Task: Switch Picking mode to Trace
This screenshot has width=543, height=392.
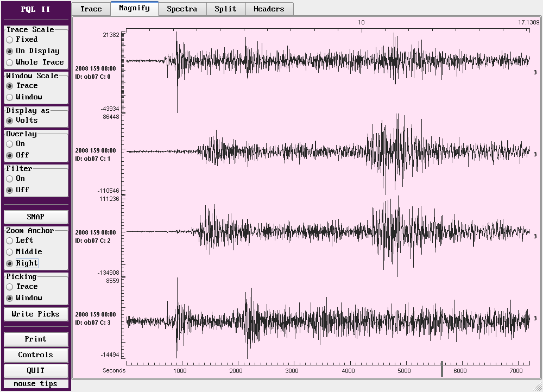Action: [10, 287]
